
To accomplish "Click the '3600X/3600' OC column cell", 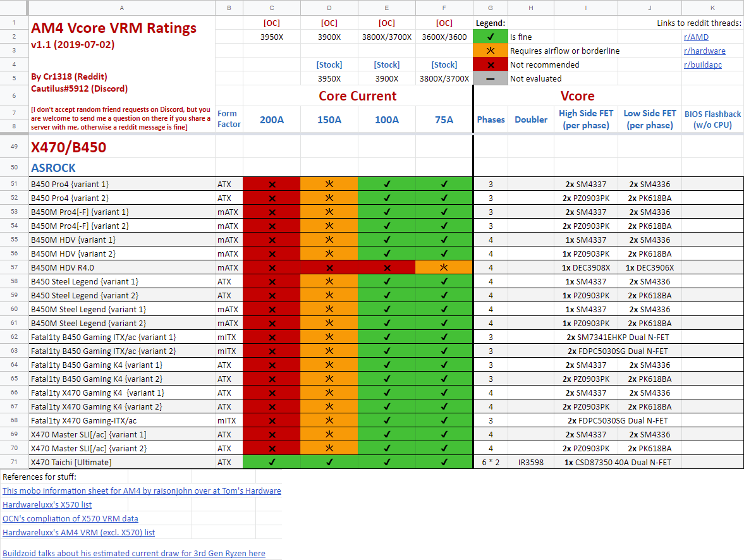I will click(x=444, y=37).
